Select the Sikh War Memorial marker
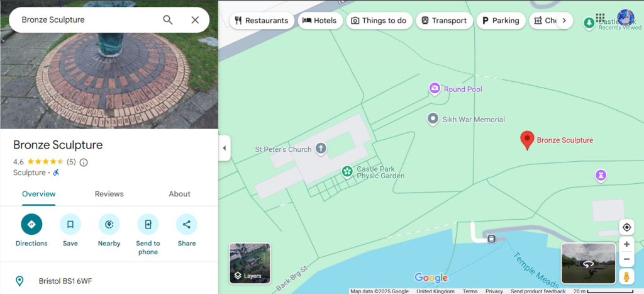Viewport: 644px width, 294px height. (433, 119)
